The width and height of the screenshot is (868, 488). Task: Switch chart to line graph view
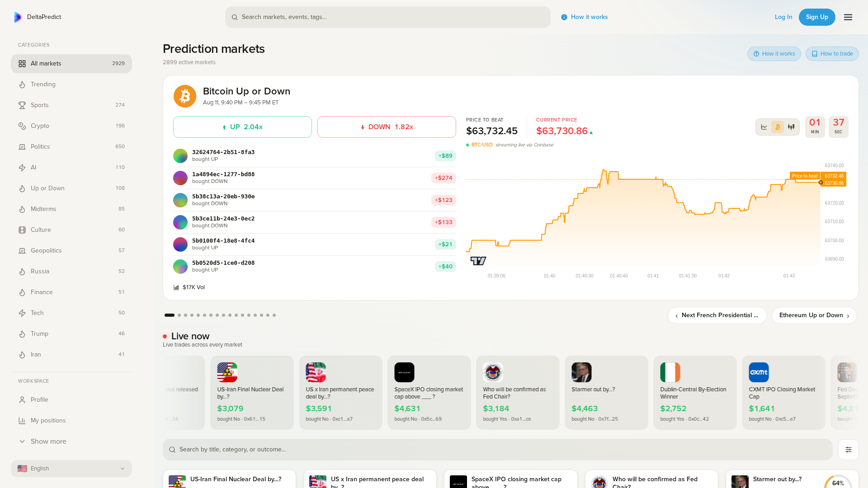pyautogui.click(x=764, y=127)
